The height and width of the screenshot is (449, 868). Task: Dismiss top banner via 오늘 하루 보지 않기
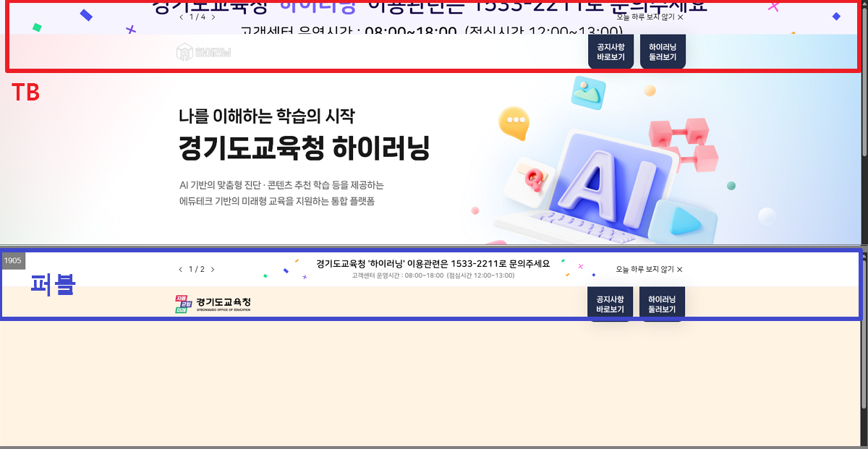pos(650,17)
